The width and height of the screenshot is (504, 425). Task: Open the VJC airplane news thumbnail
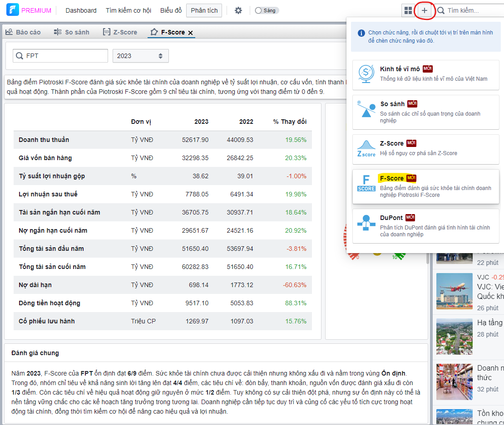click(455, 291)
